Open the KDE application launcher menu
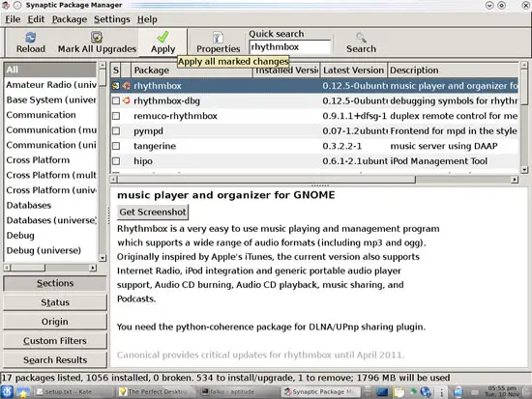 7,392
